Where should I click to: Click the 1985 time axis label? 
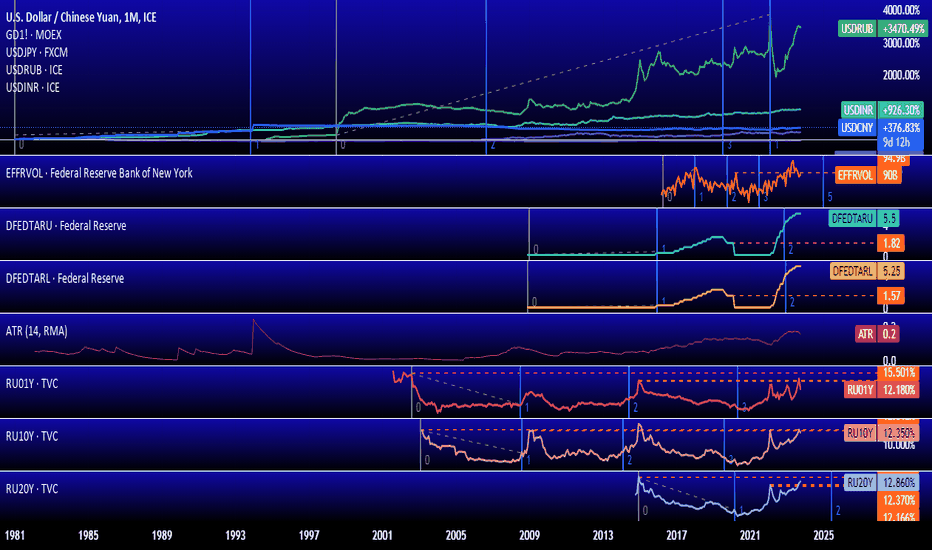tap(89, 536)
